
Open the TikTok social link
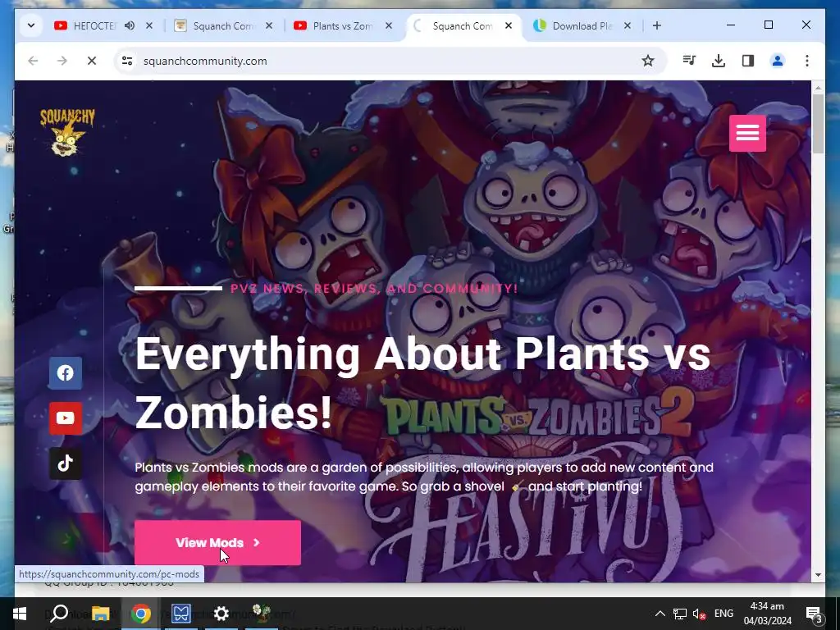pos(66,463)
